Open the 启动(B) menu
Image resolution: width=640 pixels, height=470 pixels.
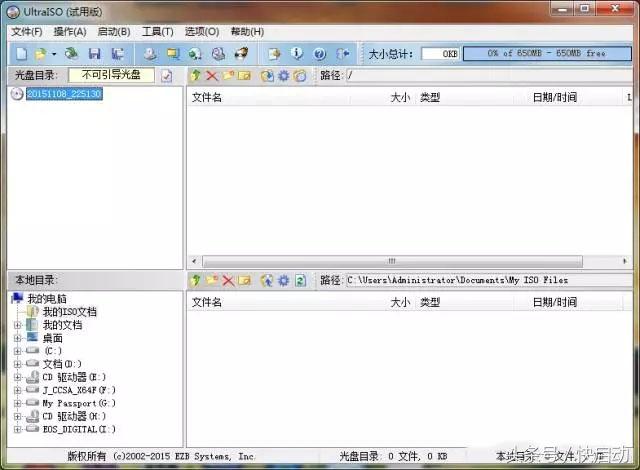coord(114,31)
